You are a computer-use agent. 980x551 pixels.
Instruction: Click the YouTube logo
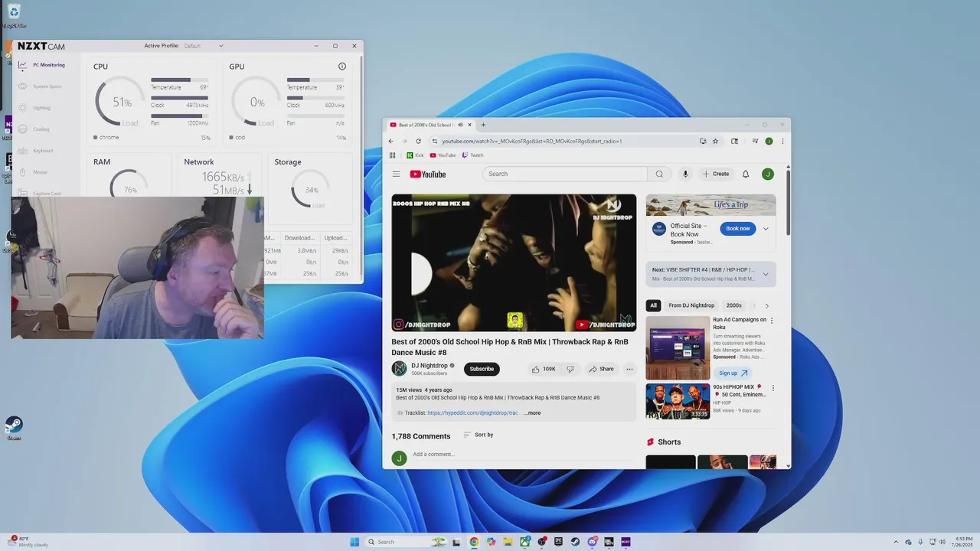[x=428, y=174]
